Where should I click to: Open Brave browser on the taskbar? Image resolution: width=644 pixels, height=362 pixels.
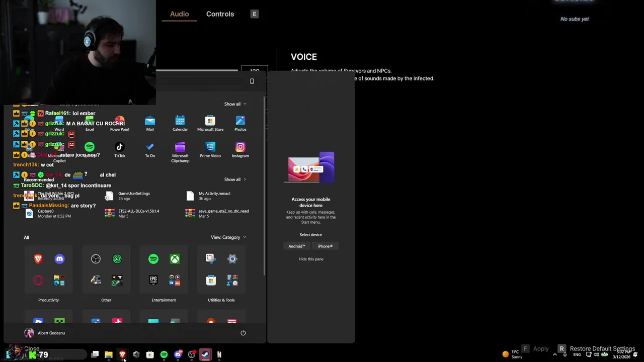[x=122, y=355]
